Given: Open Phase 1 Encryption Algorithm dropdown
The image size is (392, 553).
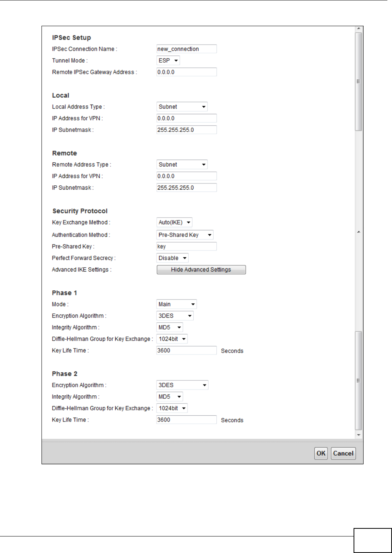Looking at the screenshot, I should coord(175,316).
